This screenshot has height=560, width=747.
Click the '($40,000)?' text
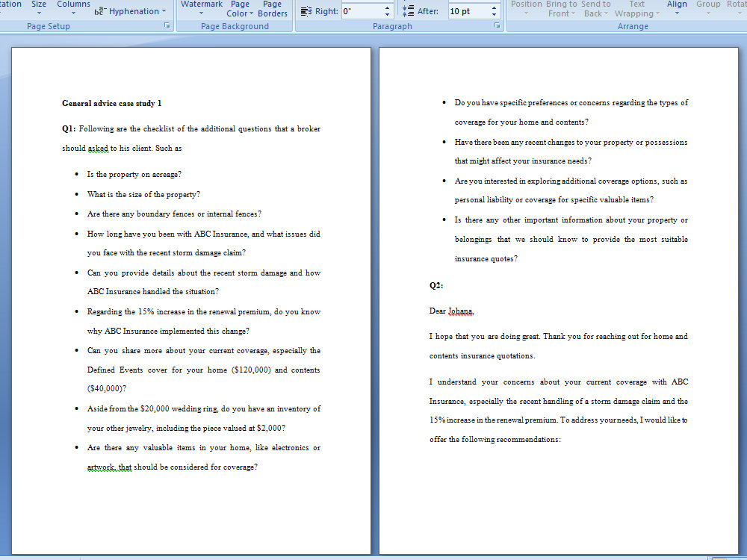107,388
